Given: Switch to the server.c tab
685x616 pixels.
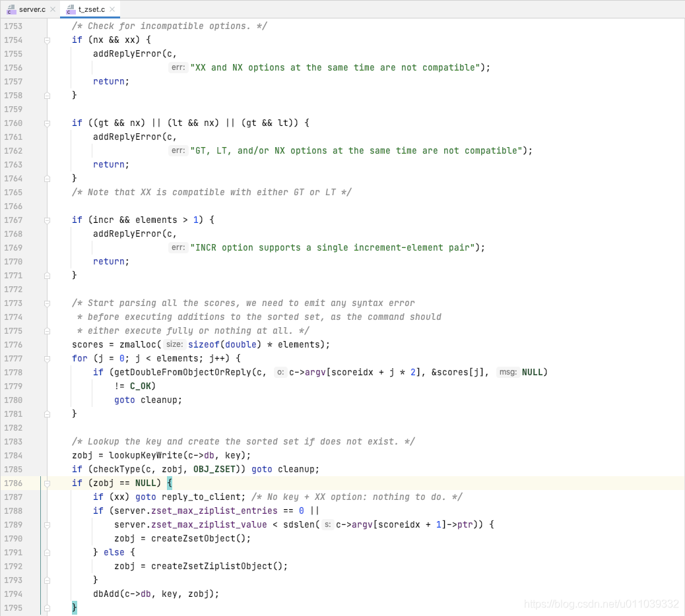Looking at the screenshot, I should click(x=32, y=9).
